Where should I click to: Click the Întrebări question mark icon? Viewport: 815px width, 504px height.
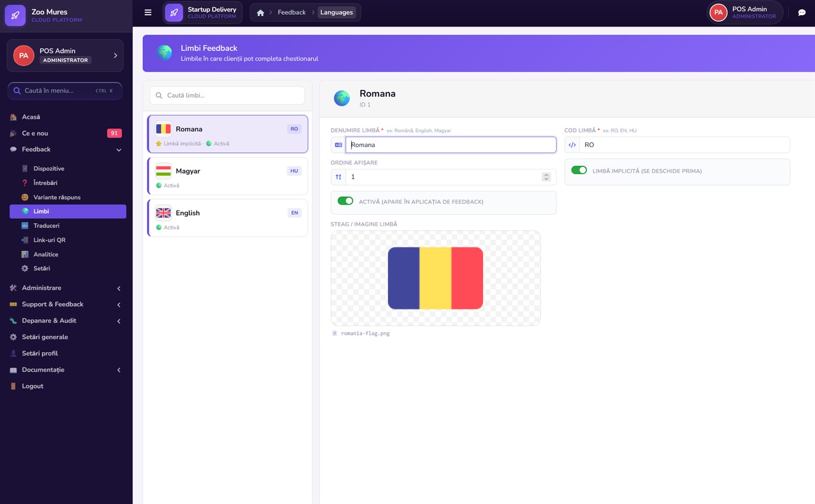click(24, 183)
